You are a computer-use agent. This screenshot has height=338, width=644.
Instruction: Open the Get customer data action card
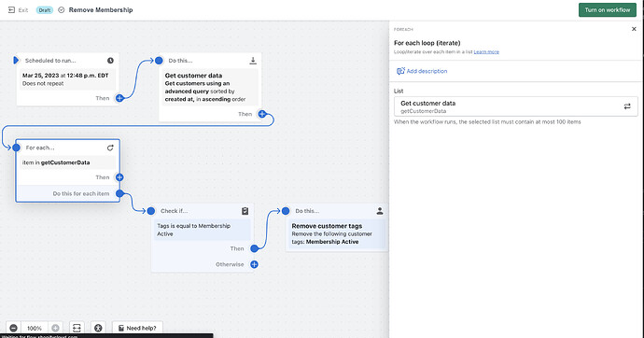coord(210,87)
